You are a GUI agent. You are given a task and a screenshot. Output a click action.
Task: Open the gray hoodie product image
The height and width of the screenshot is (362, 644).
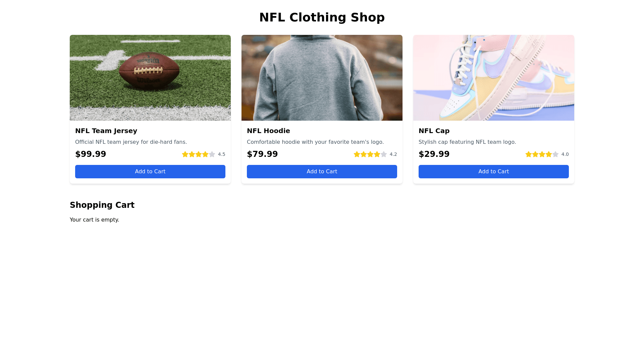(322, 78)
